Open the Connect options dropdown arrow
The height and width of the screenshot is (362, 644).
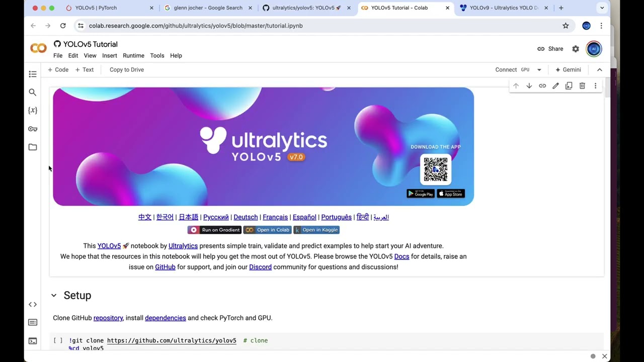pyautogui.click(x=539, y=70)
